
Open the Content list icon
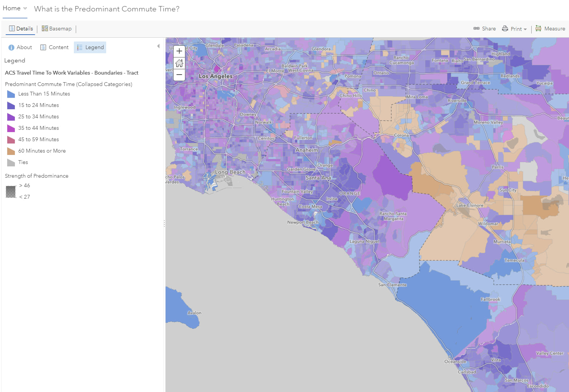pos(44,47)
